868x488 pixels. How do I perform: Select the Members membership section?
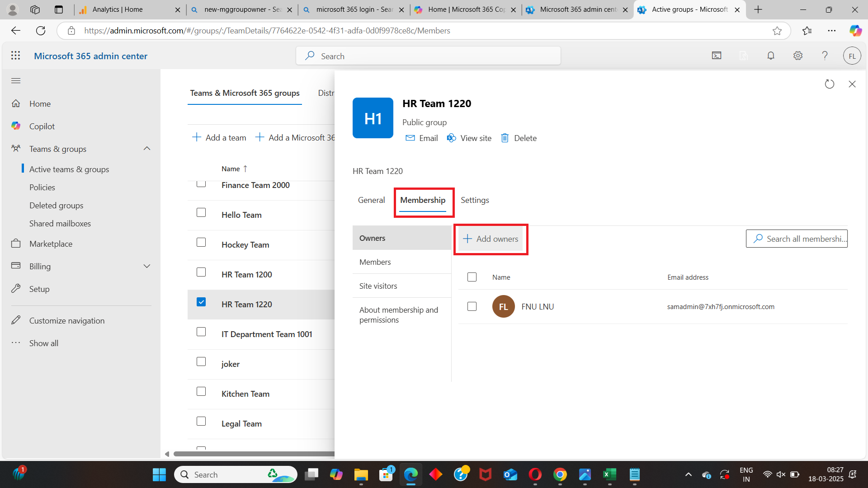402,262
